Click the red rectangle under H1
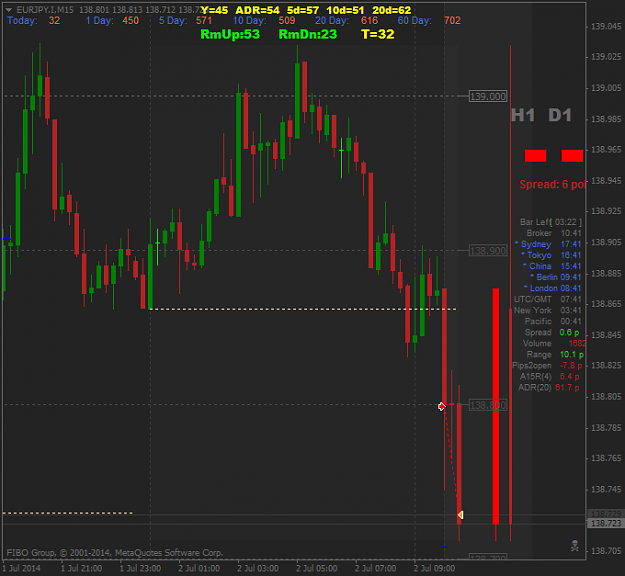Image resolution: width=625 pixels, height=576 pixels. tap(535, 155)
